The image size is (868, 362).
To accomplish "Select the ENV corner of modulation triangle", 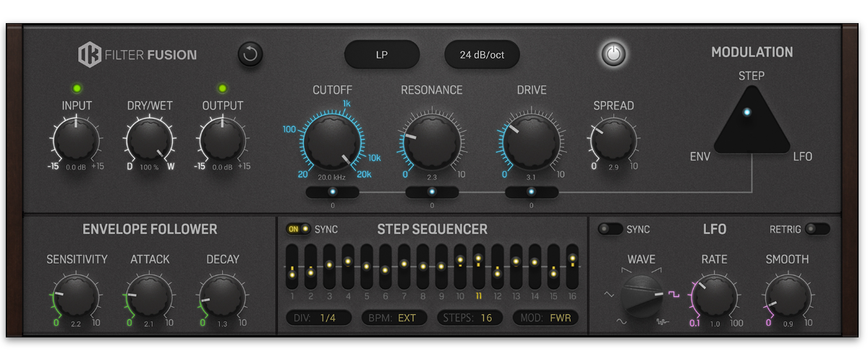I will click(x=700, y=157).
